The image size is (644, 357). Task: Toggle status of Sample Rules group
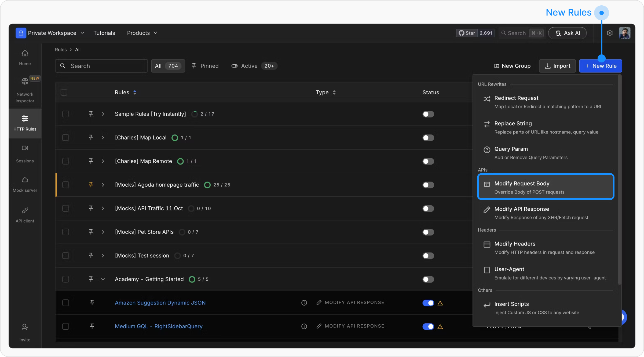428,114
